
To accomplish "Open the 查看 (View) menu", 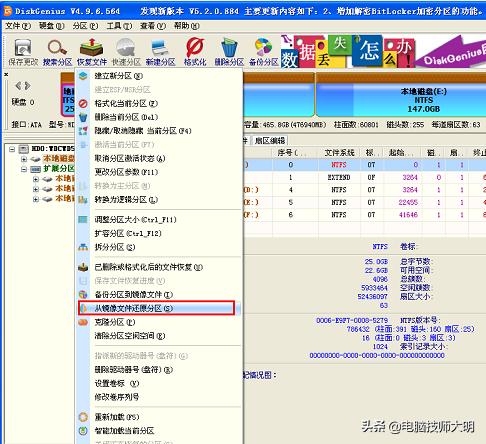I will [x=153, y=26].
